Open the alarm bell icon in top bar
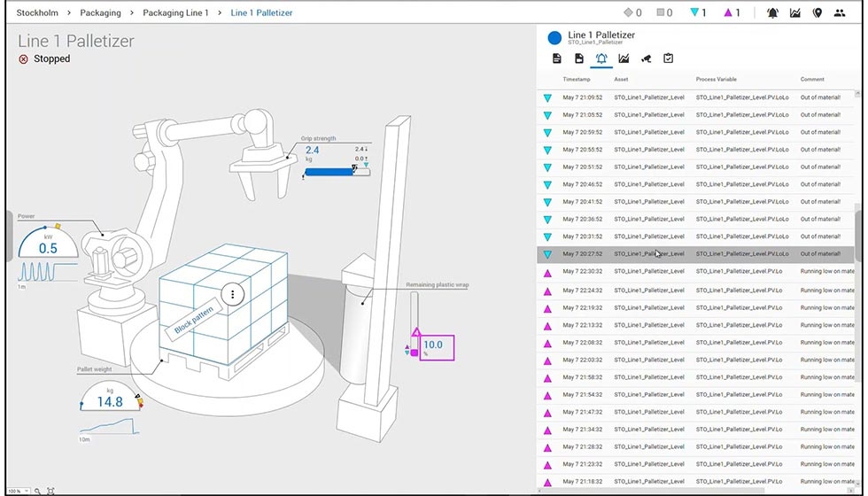This screenshot has width=868, height=496. click(772, 12)
